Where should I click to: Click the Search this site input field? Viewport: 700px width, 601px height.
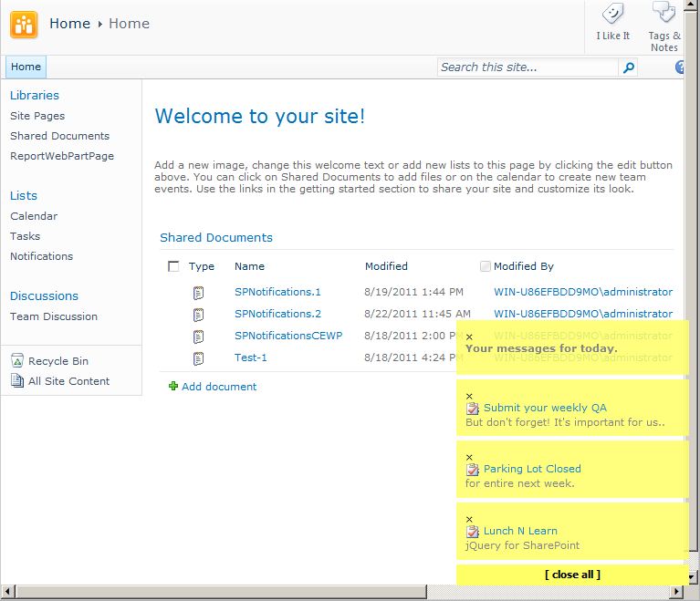pyautogui.click(x=528, y=67)
